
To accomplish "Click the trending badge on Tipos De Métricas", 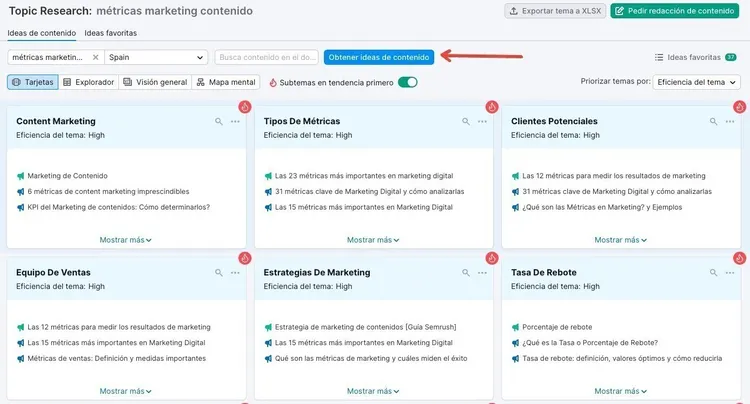I will (x=492, y=107).
